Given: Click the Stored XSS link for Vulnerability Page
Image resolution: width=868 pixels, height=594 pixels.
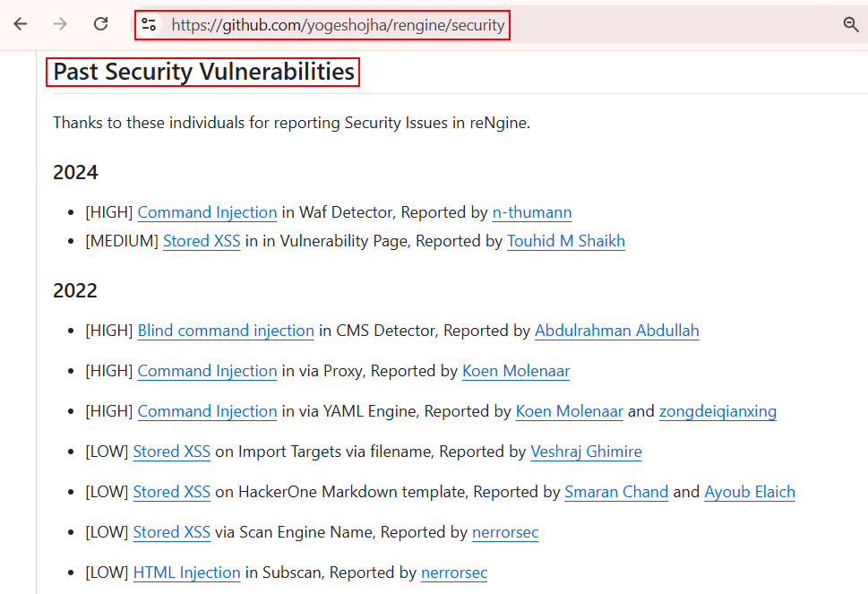Looking at the screenshot, I should 202,241.
